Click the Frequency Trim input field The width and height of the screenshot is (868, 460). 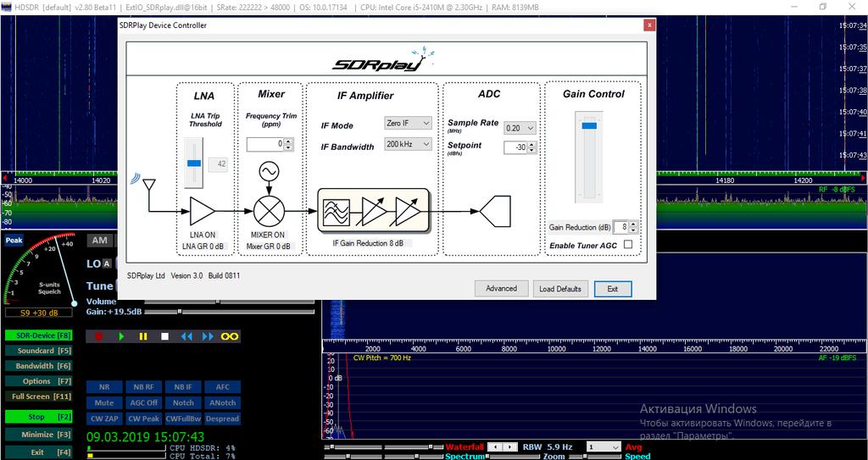point(265,145)
